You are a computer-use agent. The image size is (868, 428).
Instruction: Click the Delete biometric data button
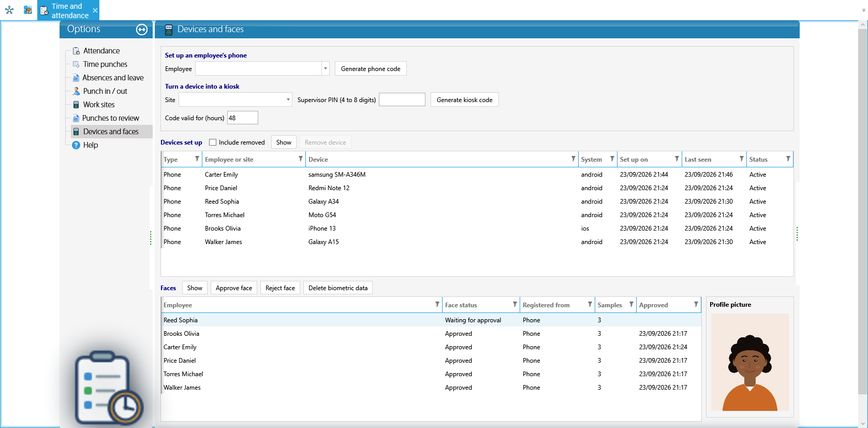[338, 288]
